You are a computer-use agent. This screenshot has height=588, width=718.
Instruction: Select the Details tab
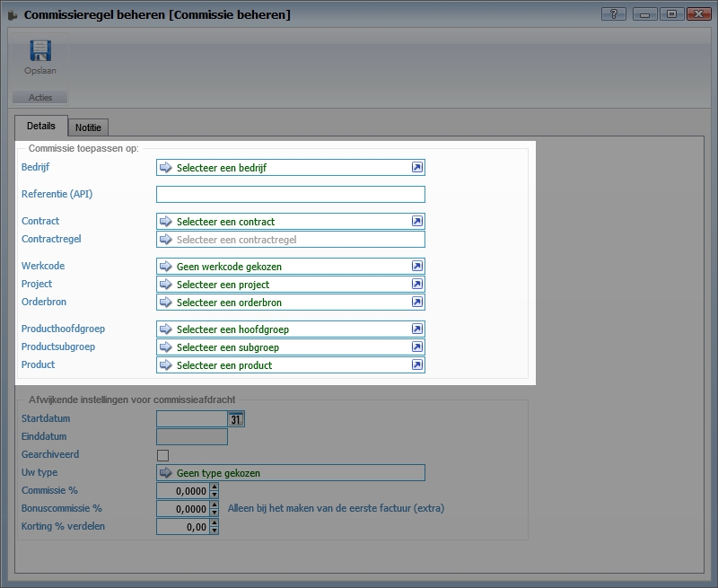[x=40, y=127]
